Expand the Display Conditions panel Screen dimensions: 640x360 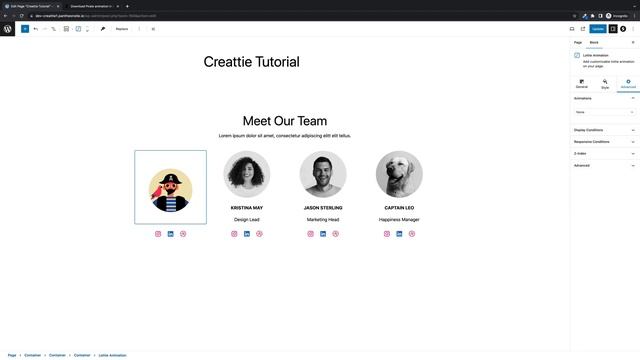[x=604, y=130]
